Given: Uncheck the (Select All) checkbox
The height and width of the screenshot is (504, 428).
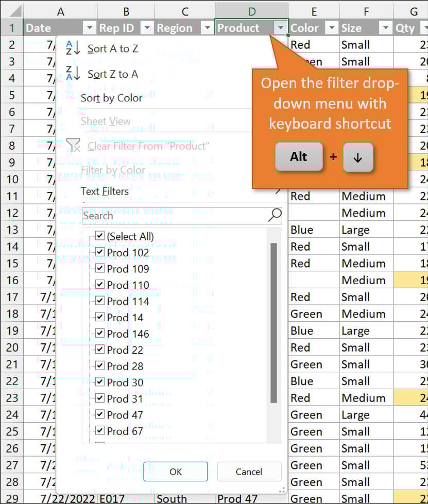Looking at the screenshot, I should click(100, 236).
